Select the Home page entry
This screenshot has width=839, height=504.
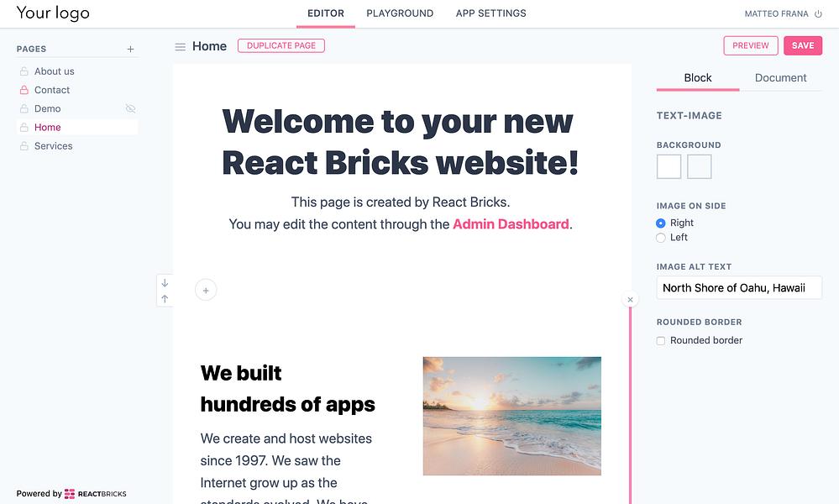click(77, 128)
